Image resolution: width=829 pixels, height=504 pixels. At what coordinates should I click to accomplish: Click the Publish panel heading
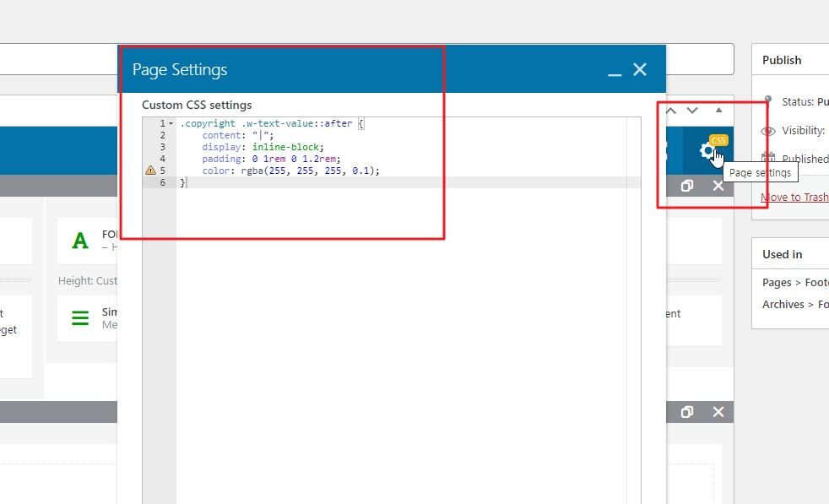click(x=782, y=60)
